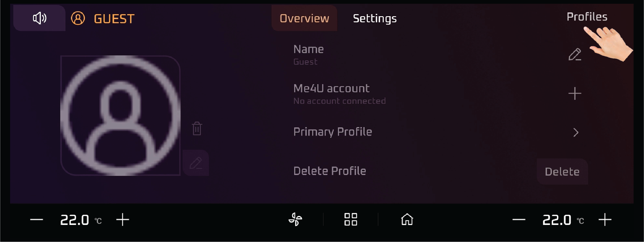Open the Profiles list
Screen dimensions: 644x242
pyautogui.click(x=587, y=17)
